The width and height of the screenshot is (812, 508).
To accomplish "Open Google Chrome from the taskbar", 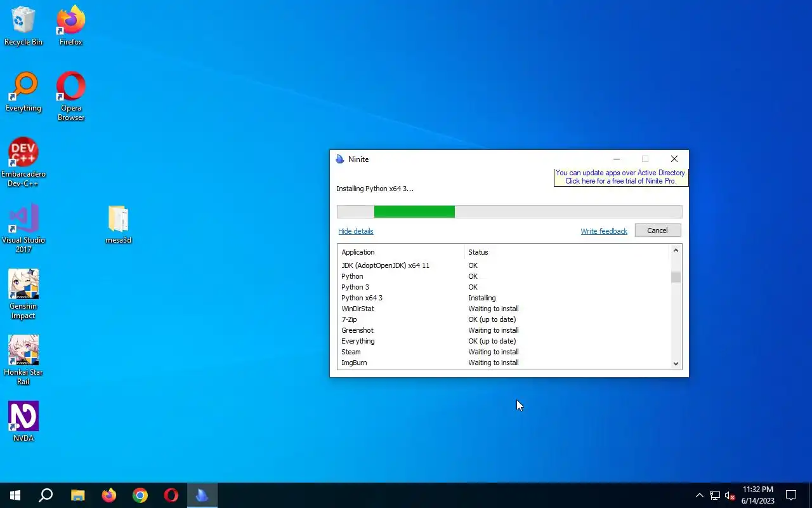I will (140, 495).
